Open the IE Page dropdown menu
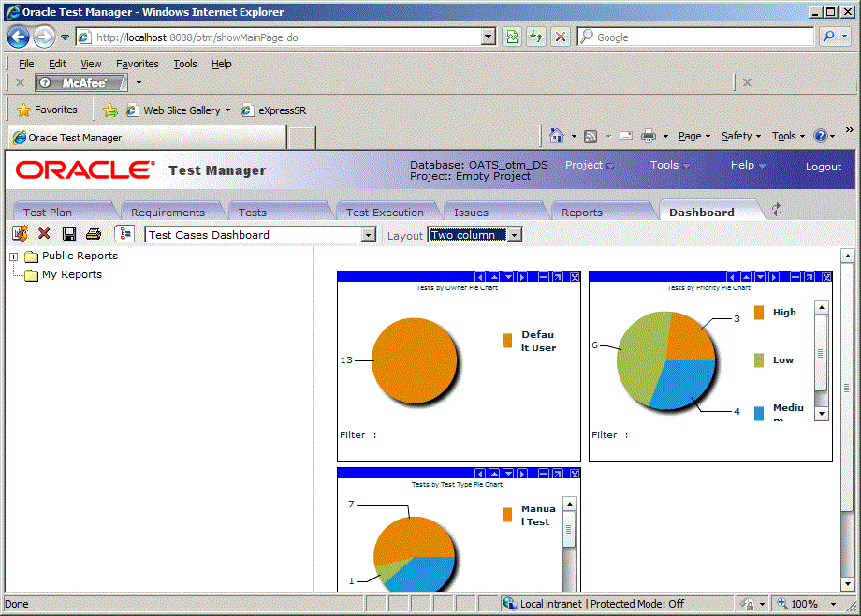This screenshot has width=861, height=616. 694,136
